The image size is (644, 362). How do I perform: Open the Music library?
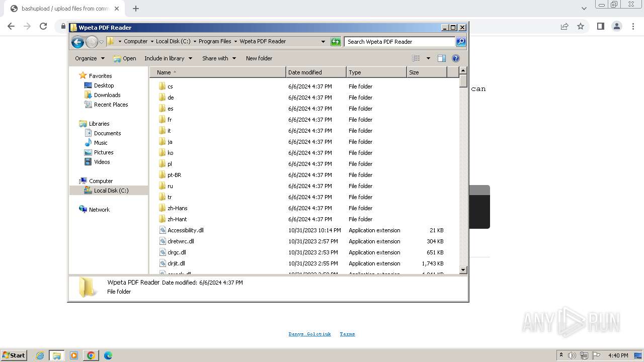coord(101,143)
